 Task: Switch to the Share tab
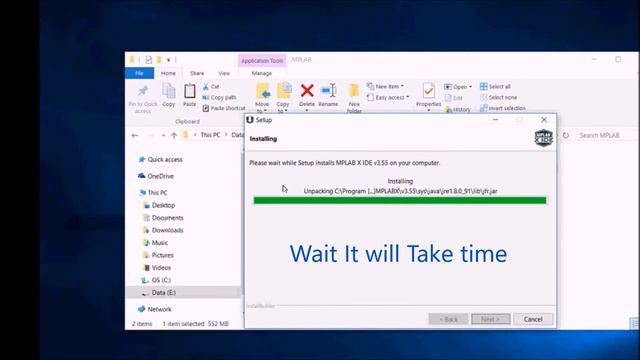coord(197,73)
